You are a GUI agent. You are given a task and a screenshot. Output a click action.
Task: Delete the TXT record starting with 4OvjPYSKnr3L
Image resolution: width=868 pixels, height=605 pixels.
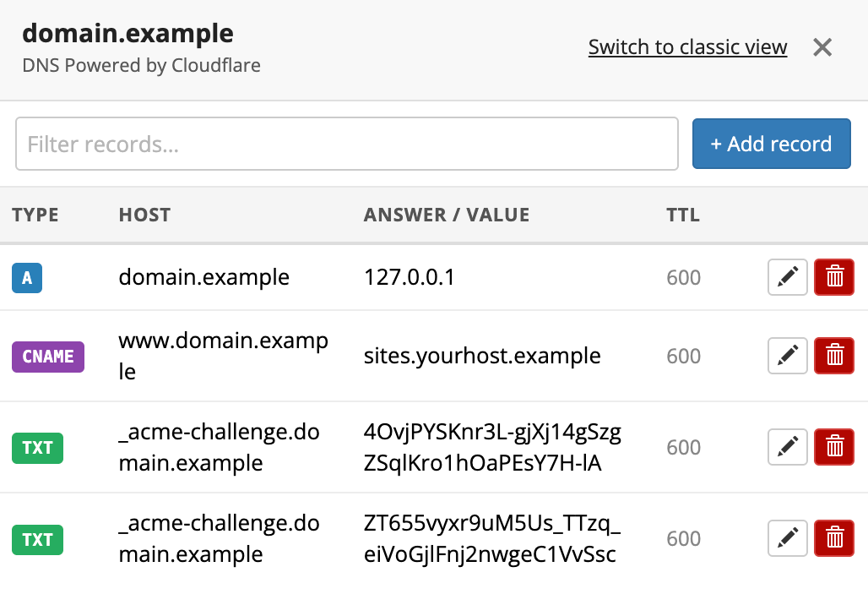pyautogui.click(x=834, y=447)
